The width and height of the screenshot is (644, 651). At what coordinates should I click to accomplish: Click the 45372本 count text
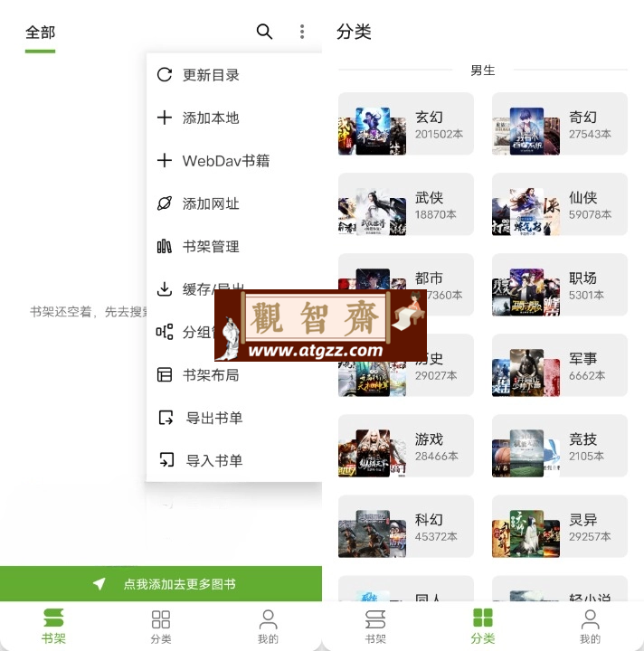[x=436, y=537]
